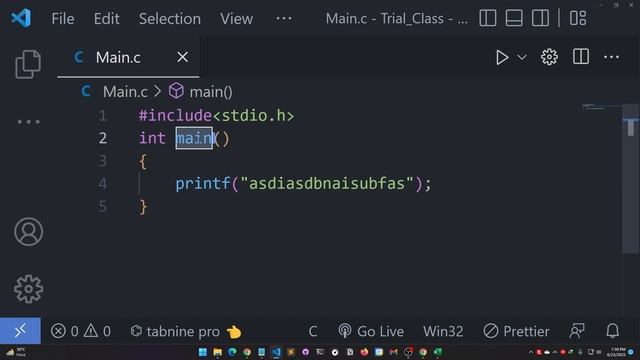The height and width of the screenshot is (360, 640).
Task: Start Go Live server
Action: point(371,331)
